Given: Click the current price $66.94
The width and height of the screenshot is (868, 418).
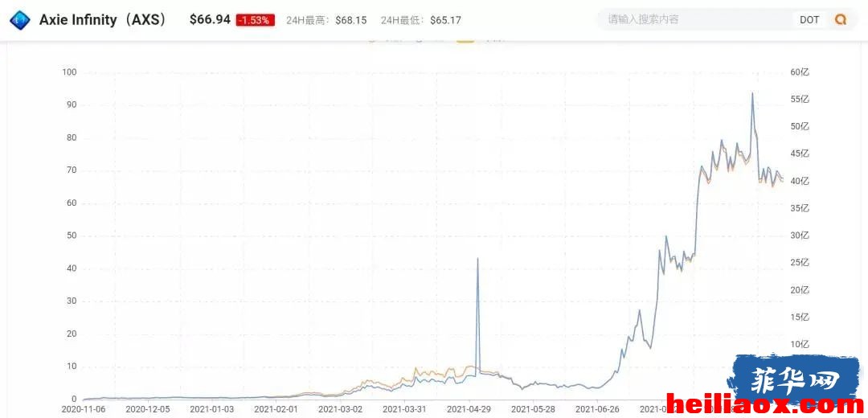Looking at the screenshot, I should click(210, 20).
